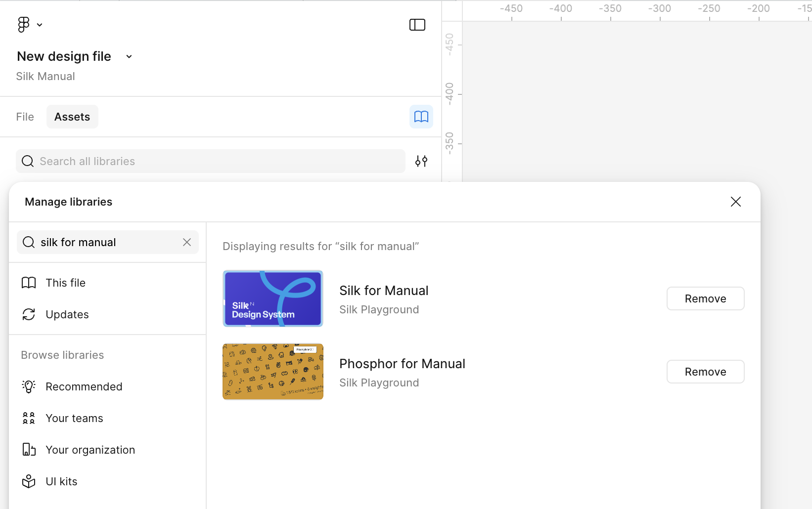Viewport: 812px width, 509px height.
Task: Open the Silk Design System thumbnail
Action: click(x=273, y=298)
